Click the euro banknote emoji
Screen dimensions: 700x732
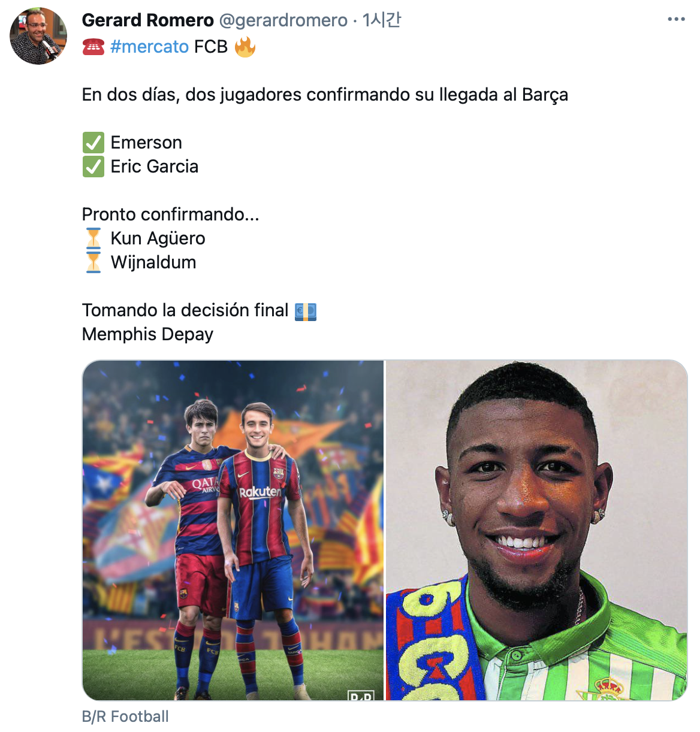(306, 311)
